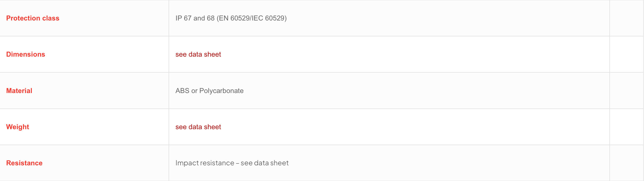This screenshot has width=644, height=181.
Task: Click the empty last cell of Material row
Action: coord(626,91)
